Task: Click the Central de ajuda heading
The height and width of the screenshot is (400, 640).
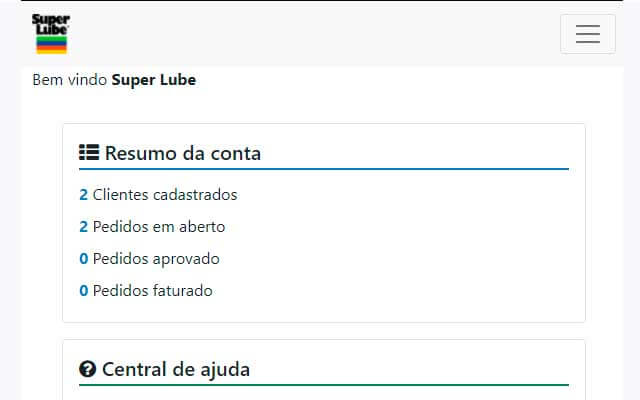Action: click(176, 369)
